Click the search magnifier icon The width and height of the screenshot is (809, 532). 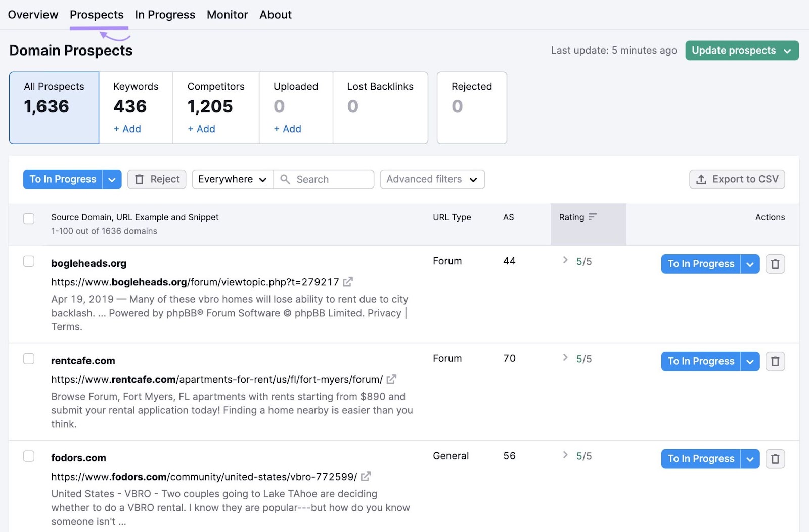(285, 179)
